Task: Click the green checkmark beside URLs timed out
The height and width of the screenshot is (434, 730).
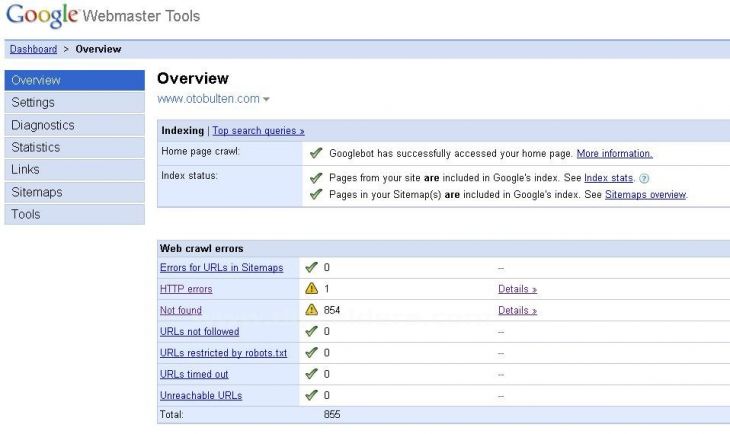Action: click(x=312, y=374)
